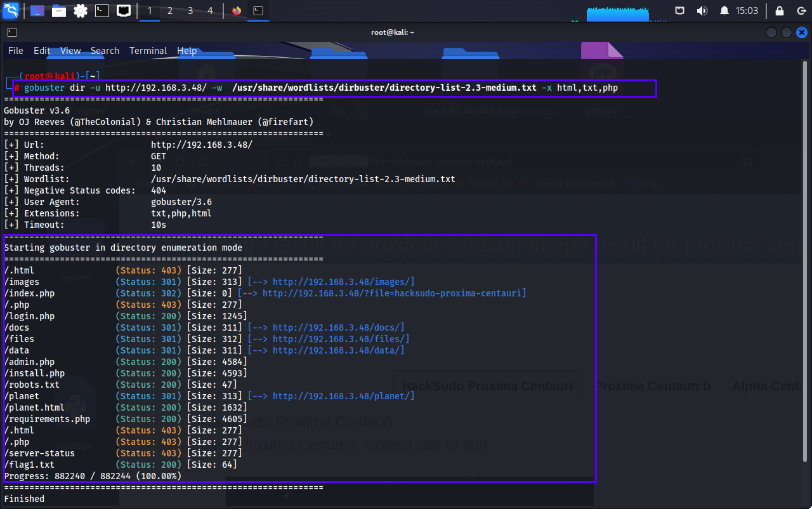
Task: Click the /admin.php result row
Action: [126, 362]
